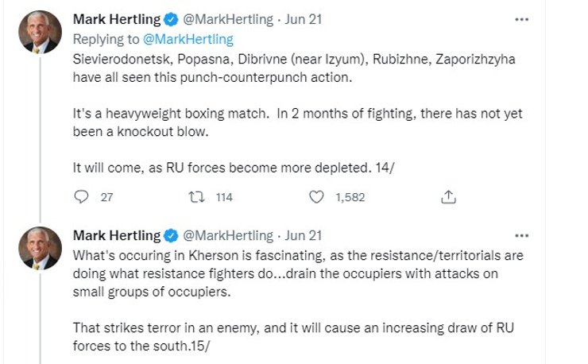Click the @MarkHertling handle in the first tweet header
588x364 pixels.
tap(227, 18)
